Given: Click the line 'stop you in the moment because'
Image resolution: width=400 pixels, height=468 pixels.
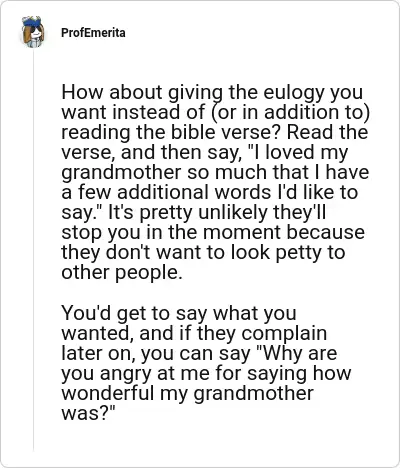Looking at the screenshot, I should click(213, 232).
